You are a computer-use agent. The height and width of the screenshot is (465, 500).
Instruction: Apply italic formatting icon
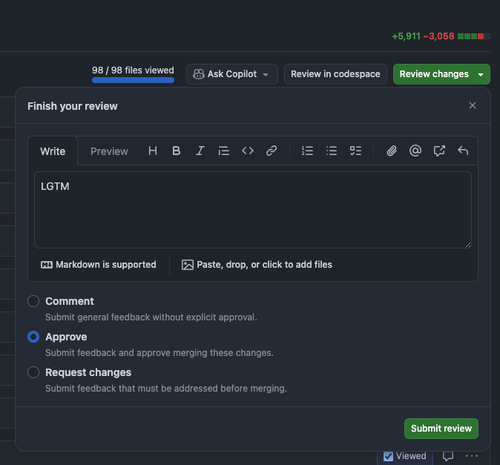point(200,151)
